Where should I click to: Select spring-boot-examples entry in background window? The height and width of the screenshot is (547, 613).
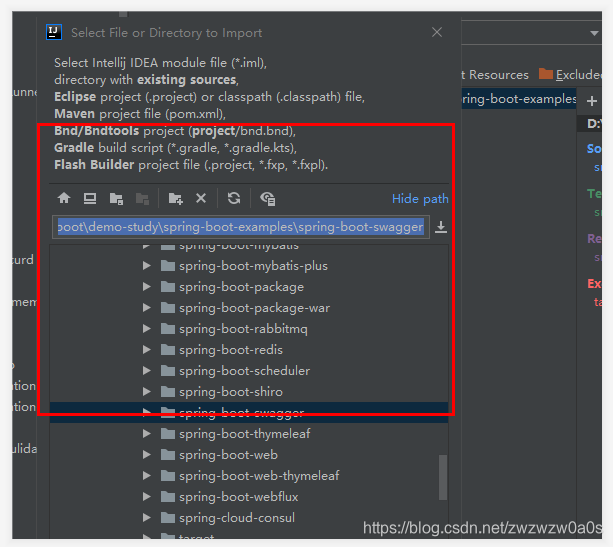click(x=519, y=99)
